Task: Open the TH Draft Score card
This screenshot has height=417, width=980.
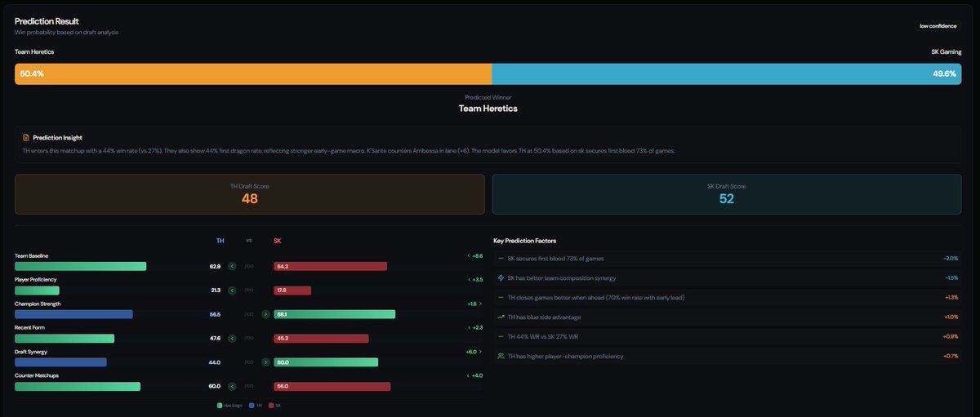Action: point(250,193)
